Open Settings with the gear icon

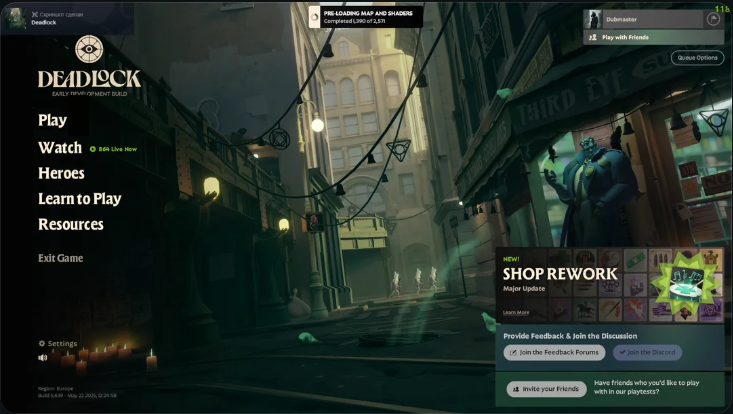(x=43, y=343)
